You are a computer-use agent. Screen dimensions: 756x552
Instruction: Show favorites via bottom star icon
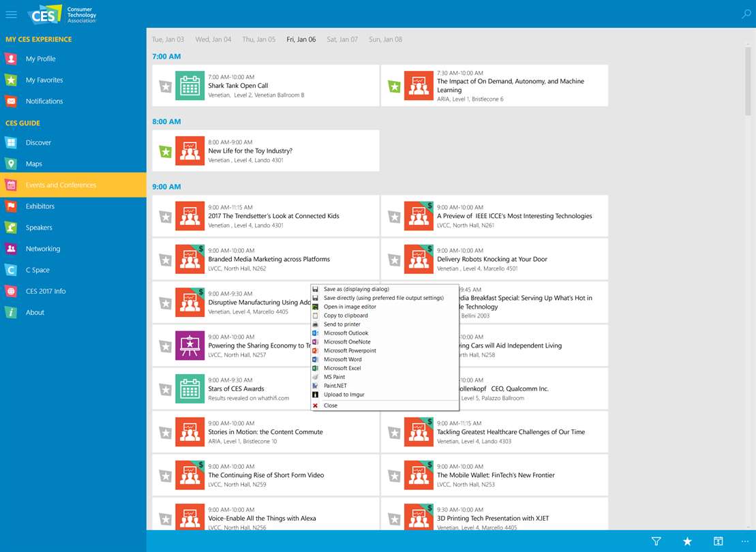point(688,541)
